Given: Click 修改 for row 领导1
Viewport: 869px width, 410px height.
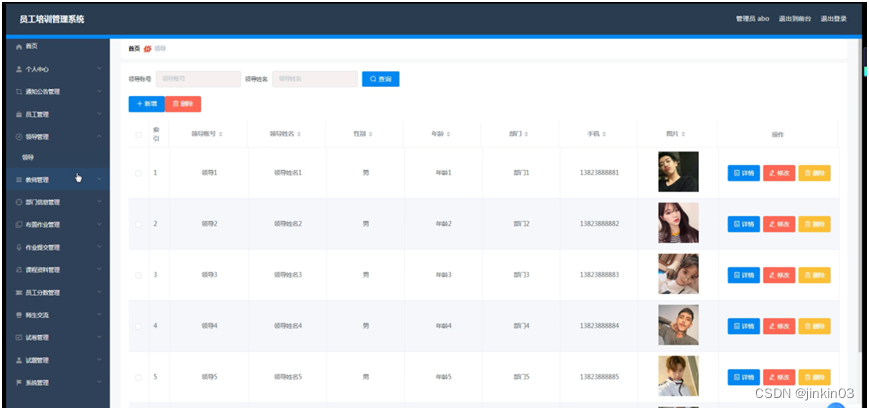Looking at the screenshot, I should tap(779, 173).
